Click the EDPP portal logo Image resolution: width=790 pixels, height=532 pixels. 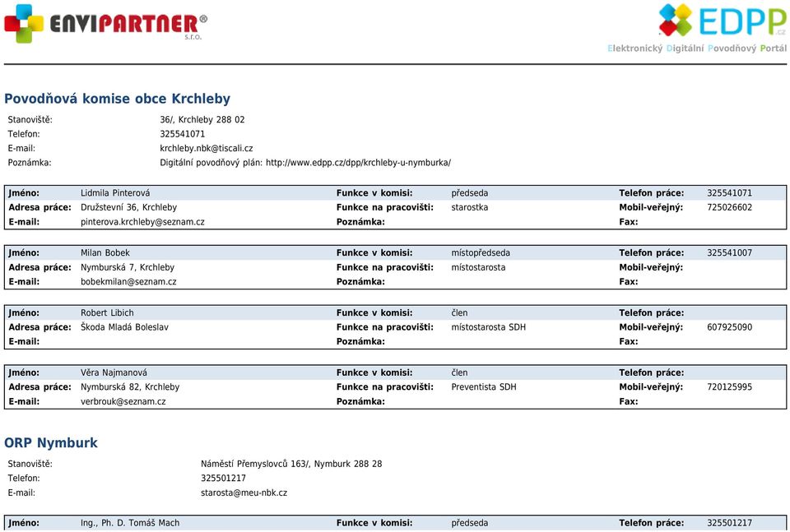(723, 20)
